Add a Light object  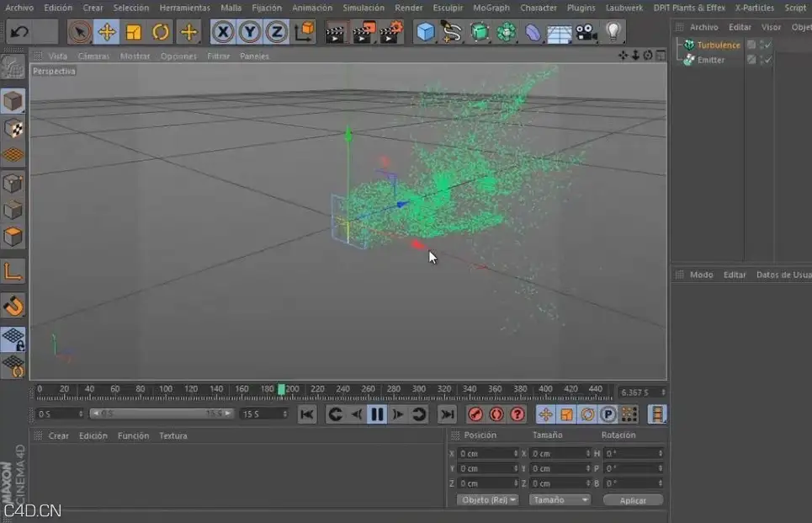tap(613, 32)
